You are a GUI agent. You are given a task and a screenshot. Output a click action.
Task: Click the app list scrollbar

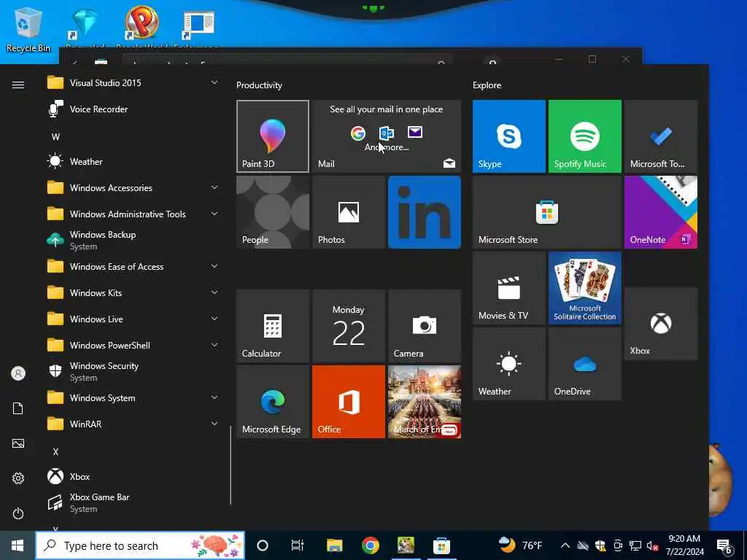[231, 465]
